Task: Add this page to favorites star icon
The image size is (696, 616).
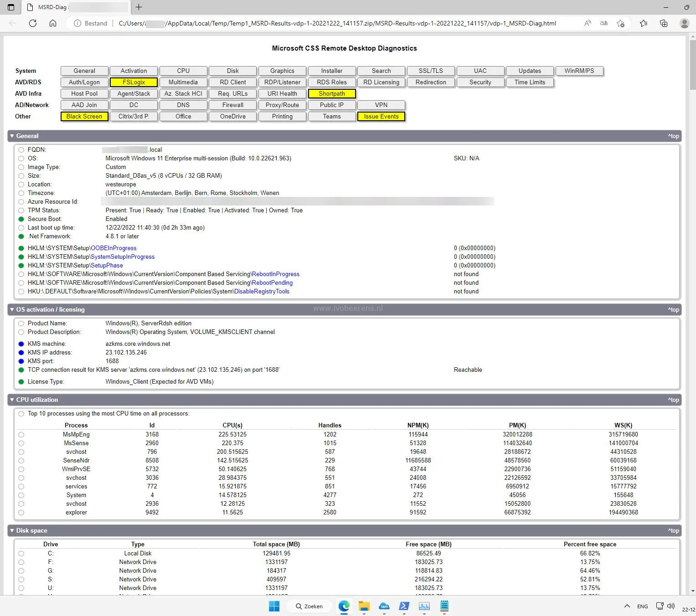Action: click(620, 23)
